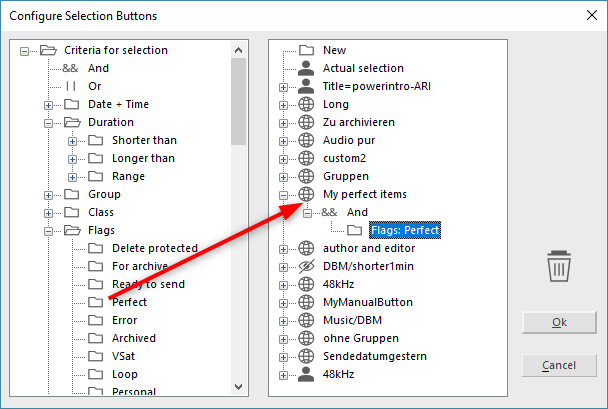Click the folder icon next to New
608x409 pixels.
pyautogui.click(x=307, y=50)
